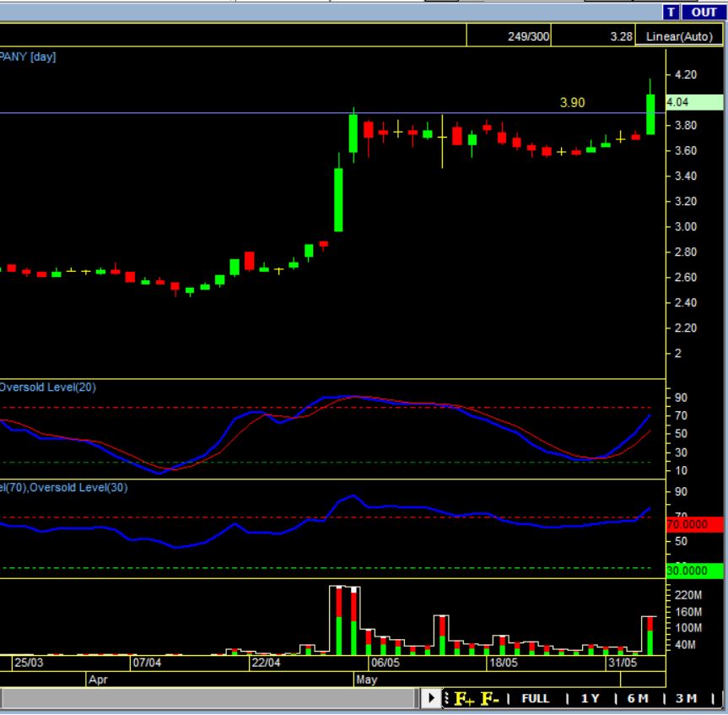The width and height of the screenshot is (728, 715).
Task: Click the blue T button
Action: (x=671, y=12)
